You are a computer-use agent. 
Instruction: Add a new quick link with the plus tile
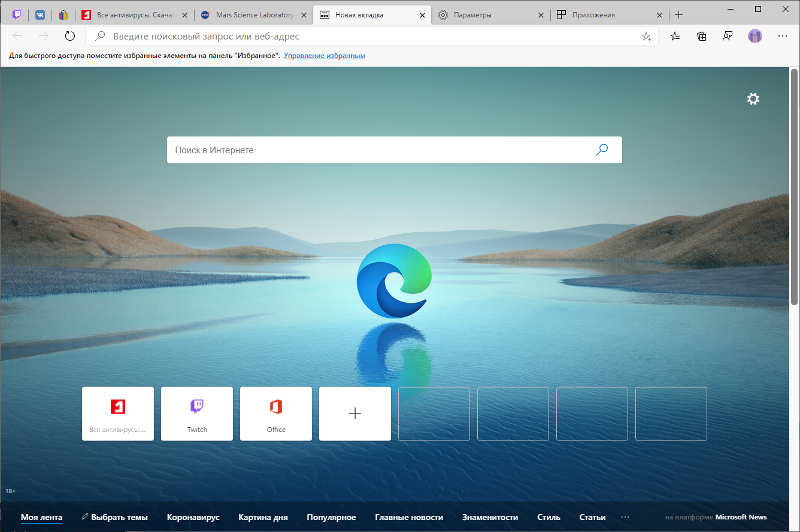click(355, 414)
